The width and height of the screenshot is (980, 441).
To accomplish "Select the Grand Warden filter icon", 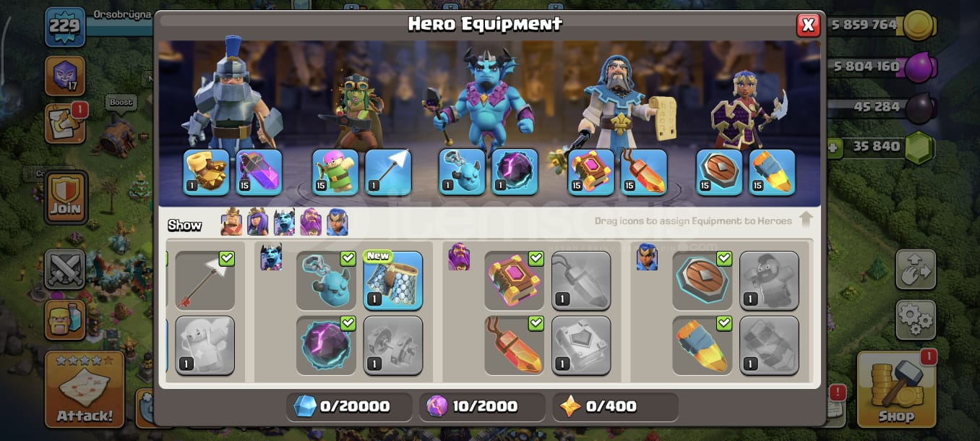I will click(311, 221).
